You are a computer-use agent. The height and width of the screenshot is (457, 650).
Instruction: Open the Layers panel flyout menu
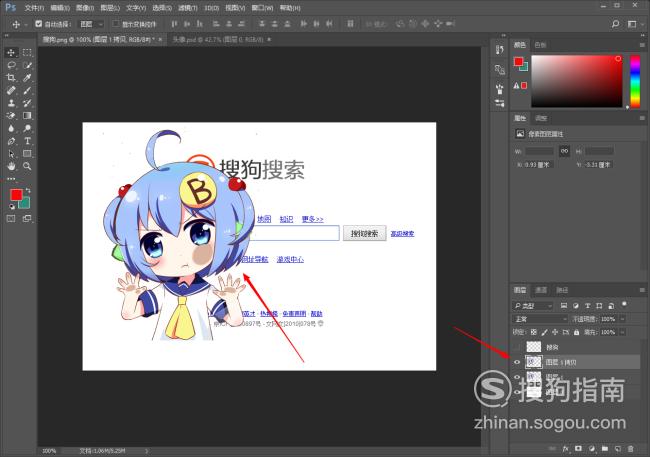(642, 290)
